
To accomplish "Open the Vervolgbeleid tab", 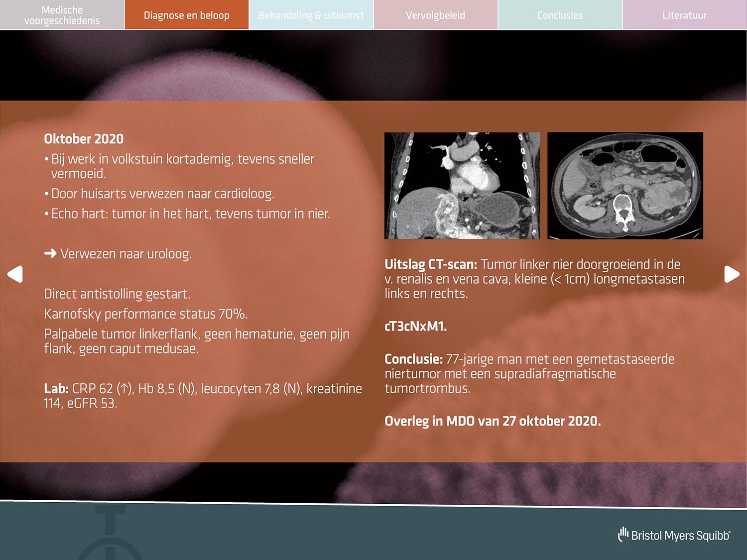I will click(435, 15).
